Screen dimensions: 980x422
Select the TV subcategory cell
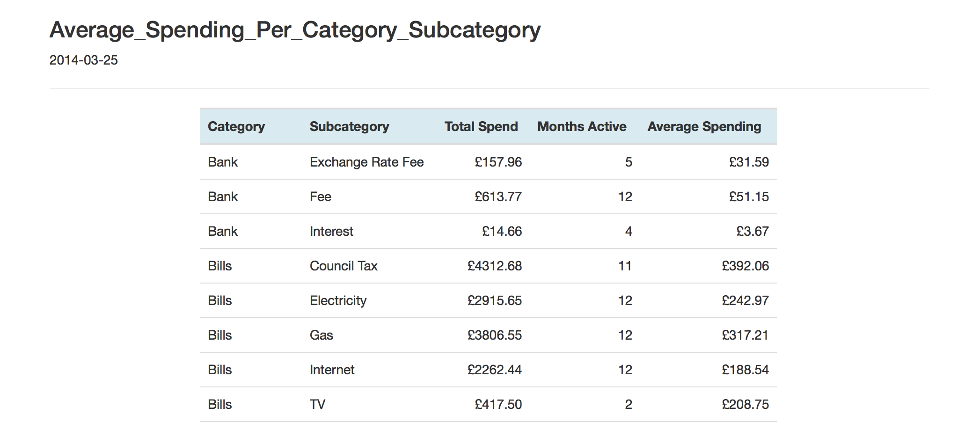click(317, 404)
